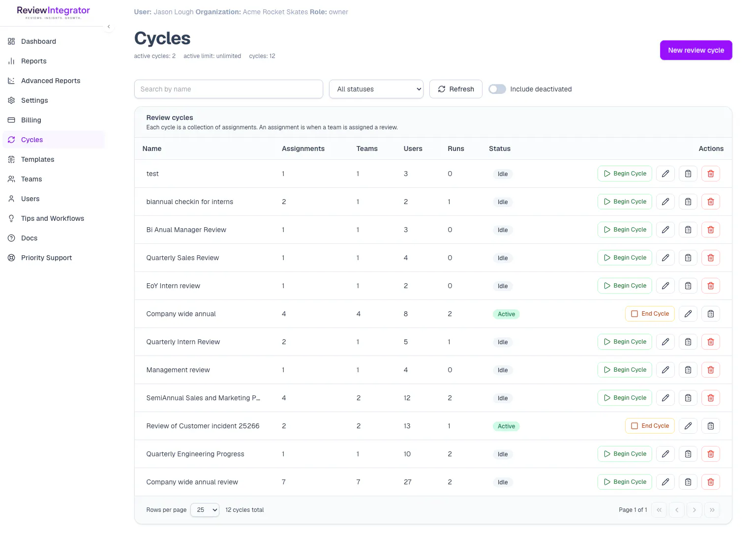Delete the Quarterly Engineering Progress cycle
This screenshot has height=535, width=756.
711,454
